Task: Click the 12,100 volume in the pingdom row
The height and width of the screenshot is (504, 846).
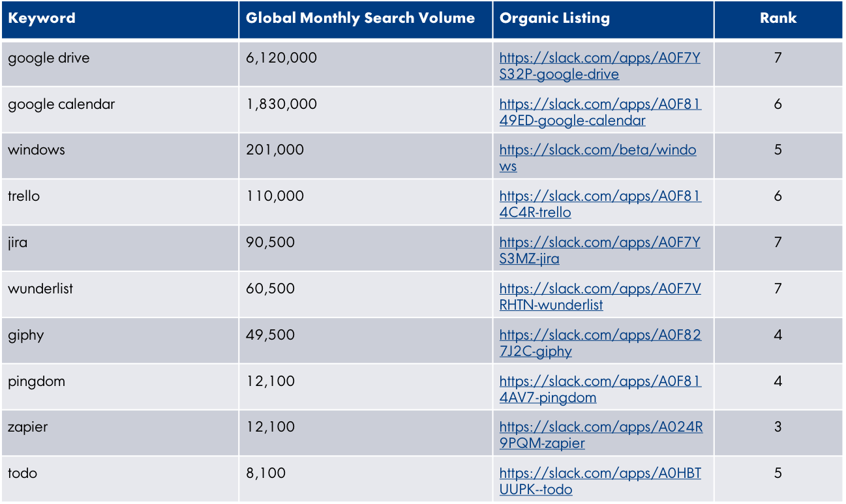Action: point(270,381)
